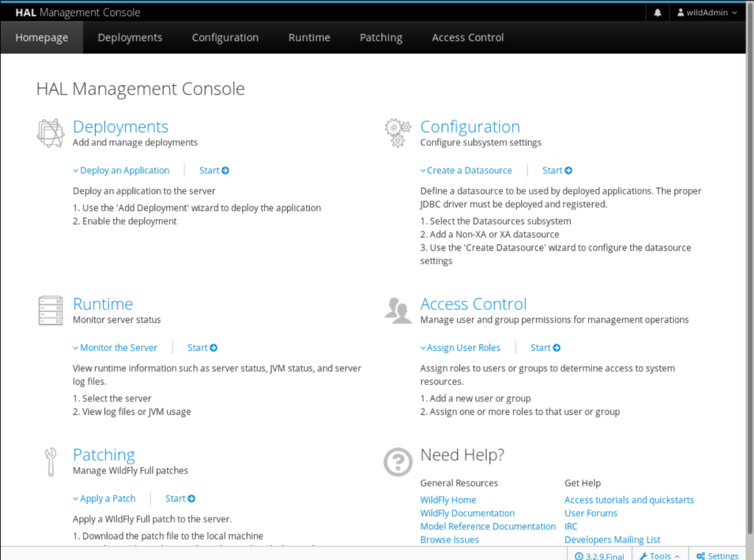Open the Access Control tab

(x=467, y=38)
